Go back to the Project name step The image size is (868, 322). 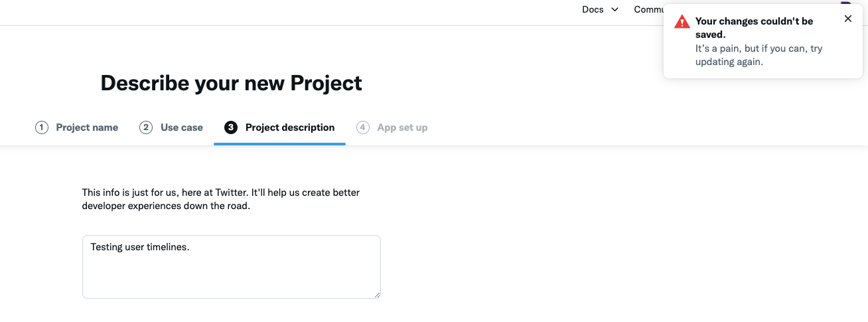click(87, 127)
